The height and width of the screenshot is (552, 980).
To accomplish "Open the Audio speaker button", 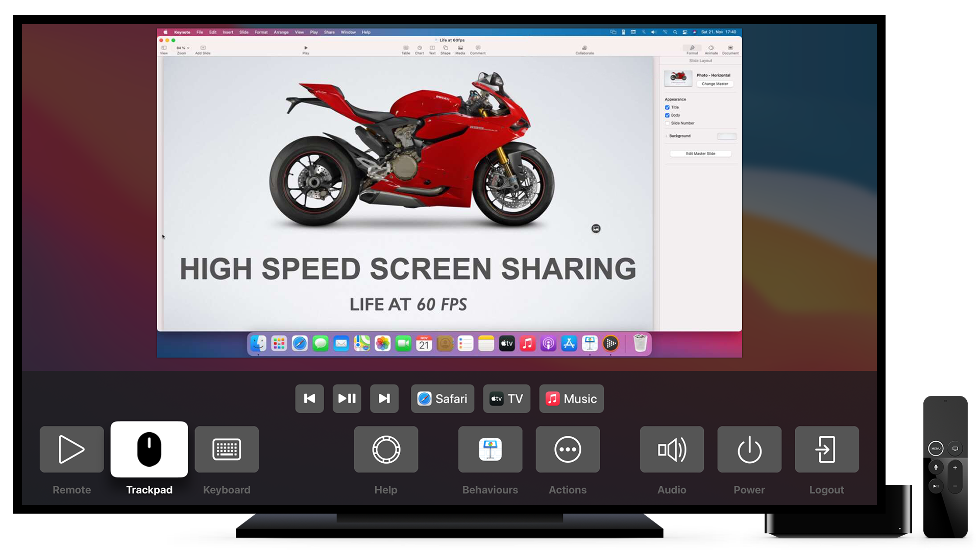I will click(672, 449).
